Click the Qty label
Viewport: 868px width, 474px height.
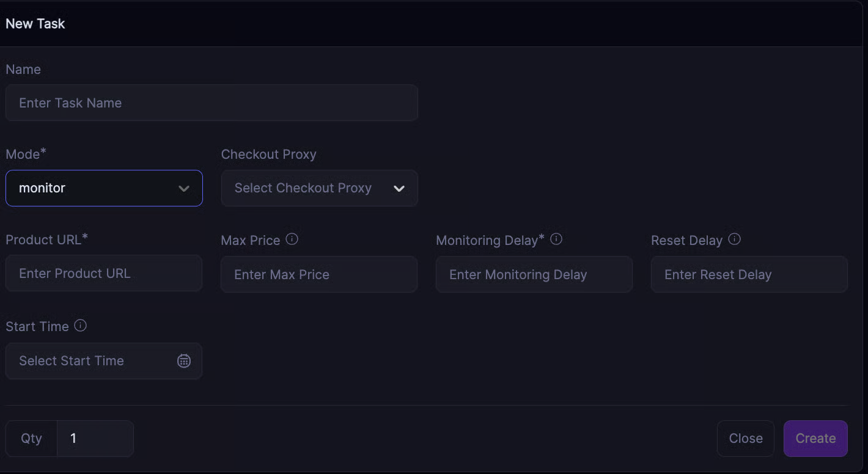(x=31, y=439)
